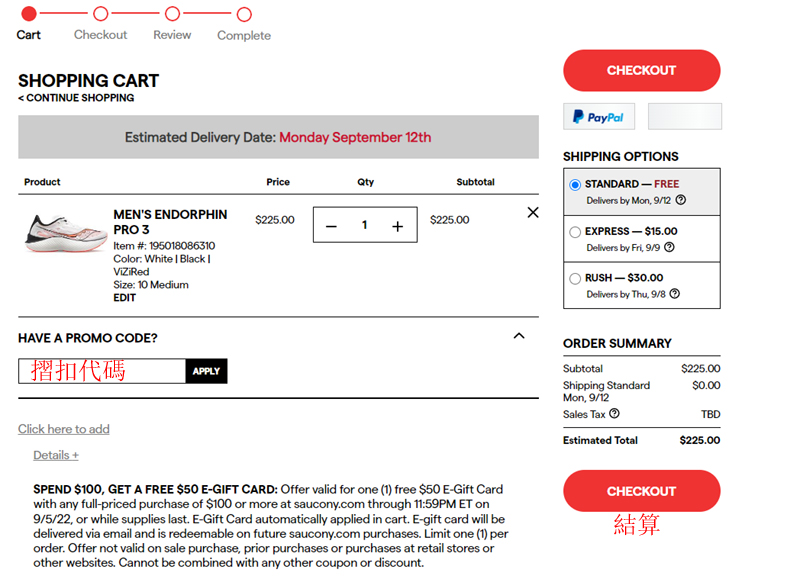Open the Rush delivery help icon
Screen dimensions: 800x582
coord(674,294)
